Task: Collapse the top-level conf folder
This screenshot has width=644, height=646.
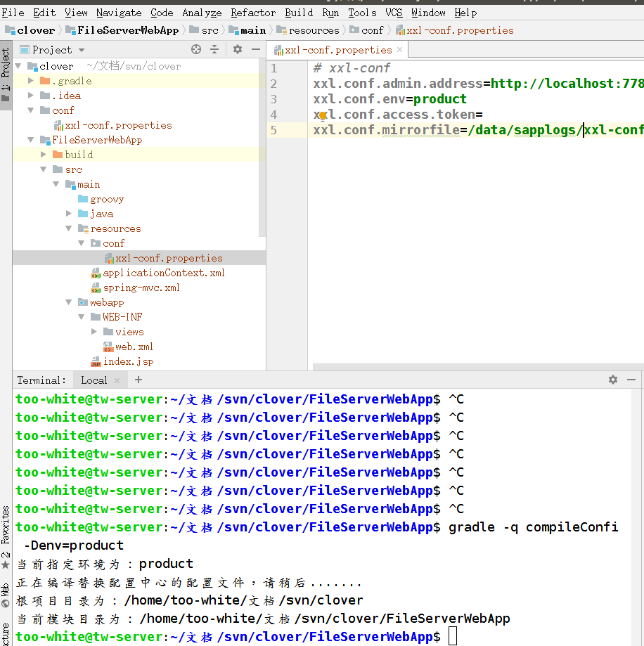Action: 30,110
